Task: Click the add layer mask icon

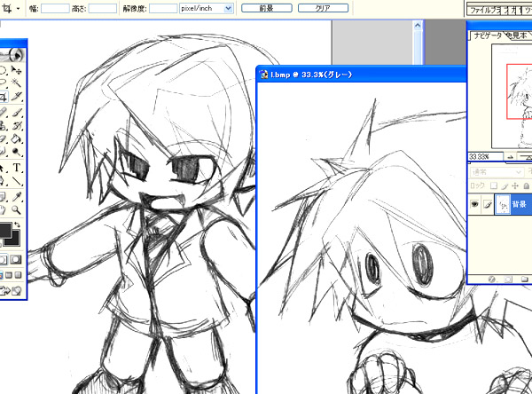Action: point(508,280)
